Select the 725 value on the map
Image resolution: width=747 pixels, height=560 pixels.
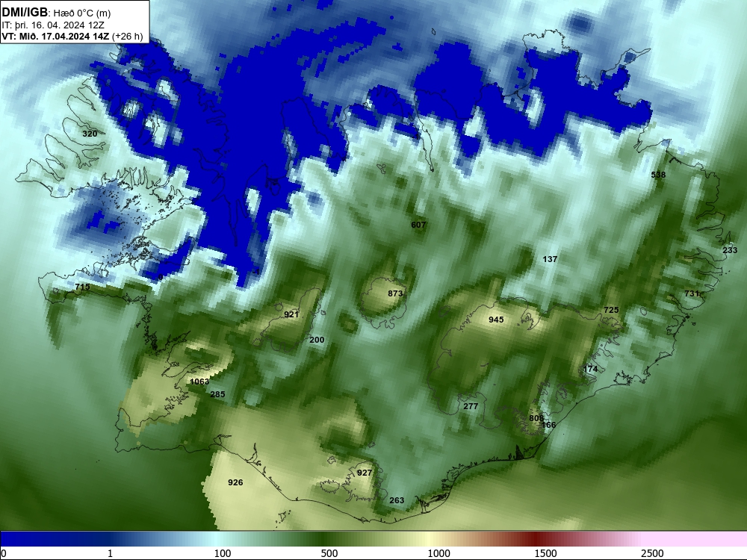pos(611,310)
